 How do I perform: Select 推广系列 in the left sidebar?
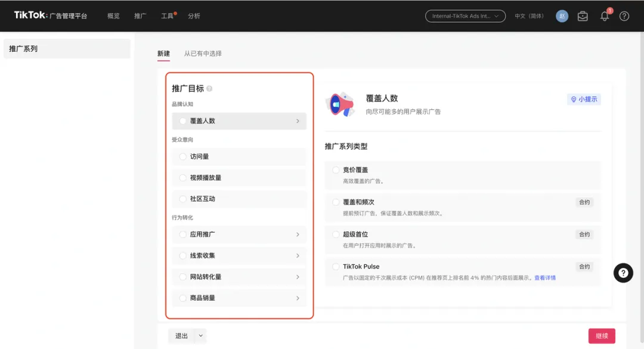point(67,49)
